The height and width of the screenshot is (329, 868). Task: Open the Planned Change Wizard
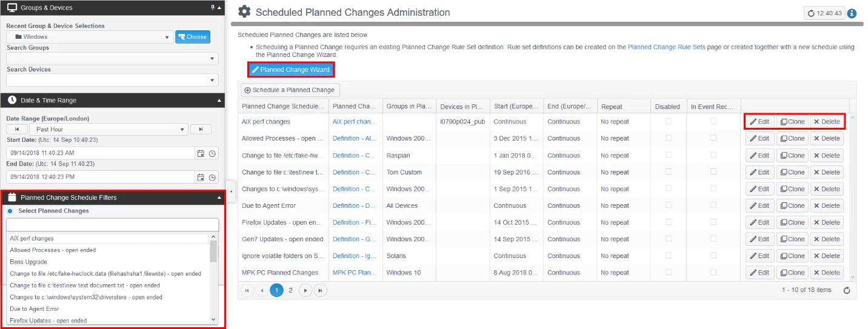tap(291, 70)
